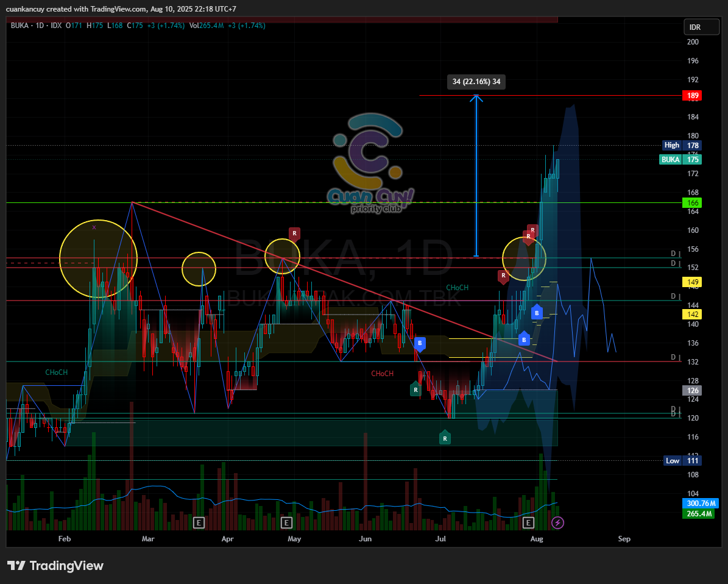The height and width of the screenshot is (584, 728).
Task: Select the blue B marker in late June
Action: pos(420,344)
